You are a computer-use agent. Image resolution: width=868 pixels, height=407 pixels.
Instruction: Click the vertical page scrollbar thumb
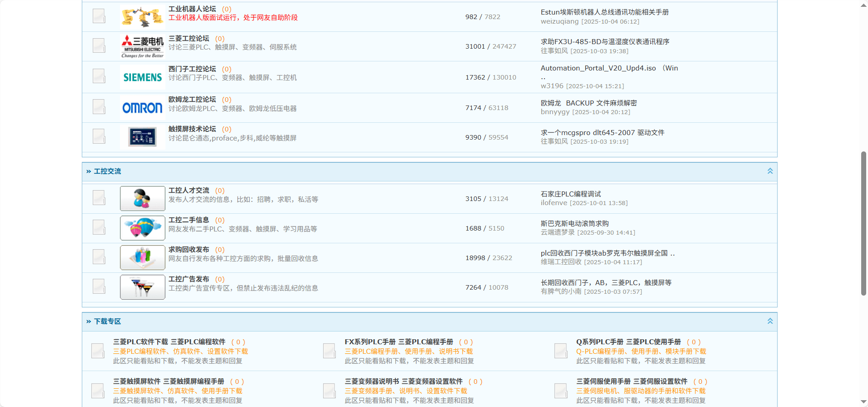click(x=863, y=223)
